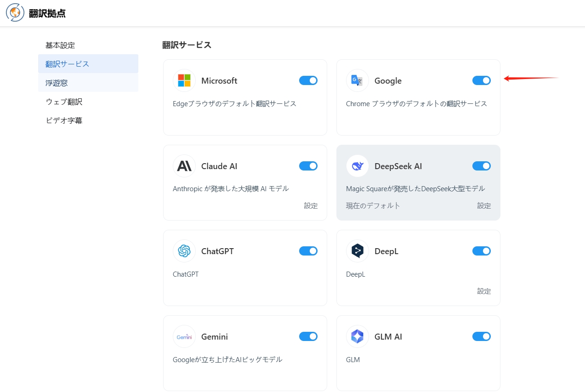Open the 基本設定 section
Screen dimensions: 585x392
click(88, 45)
